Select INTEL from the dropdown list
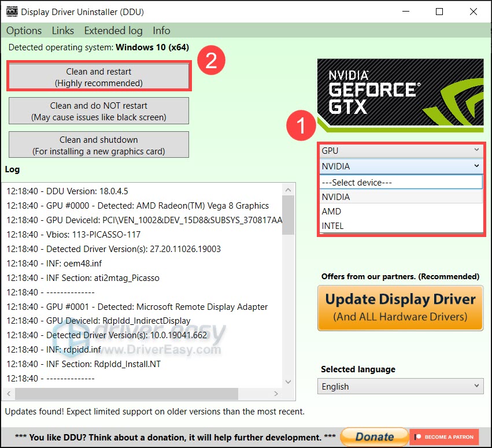 pyautogui.click(x=401, y=225)
